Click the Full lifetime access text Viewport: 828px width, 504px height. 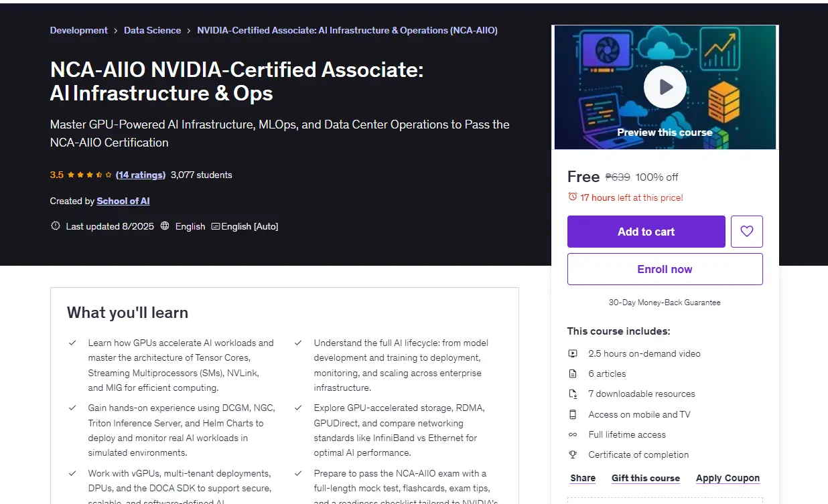[x=627, y=434]
